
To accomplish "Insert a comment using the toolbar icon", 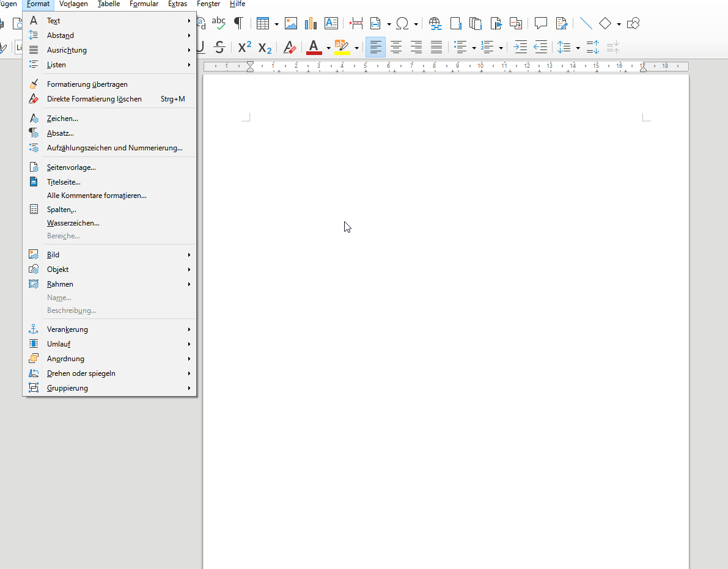I will (540, 23).
